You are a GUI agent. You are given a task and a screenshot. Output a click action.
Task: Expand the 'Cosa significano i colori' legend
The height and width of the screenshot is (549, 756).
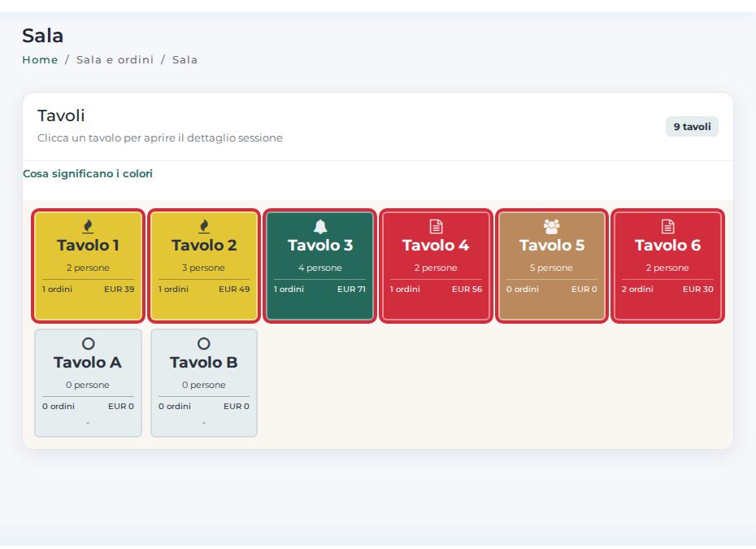click(88, 174)
